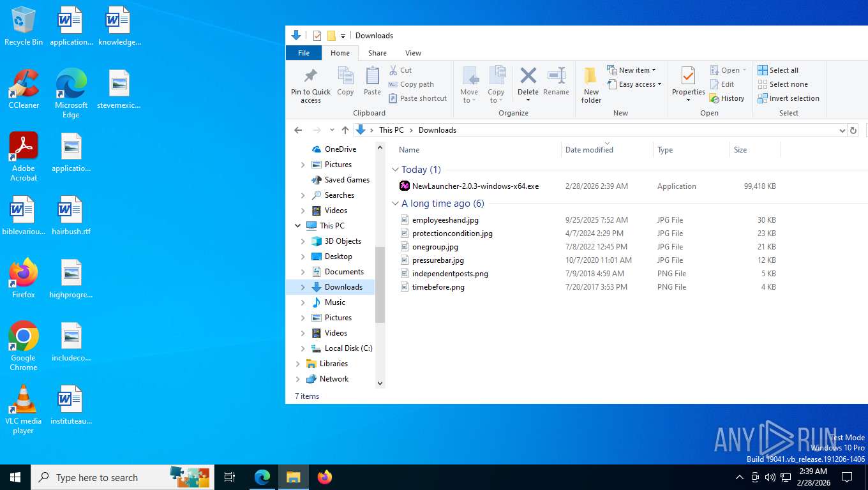Expand Libraries in navigation tree

pyautogui.click(x=298, y=364)
